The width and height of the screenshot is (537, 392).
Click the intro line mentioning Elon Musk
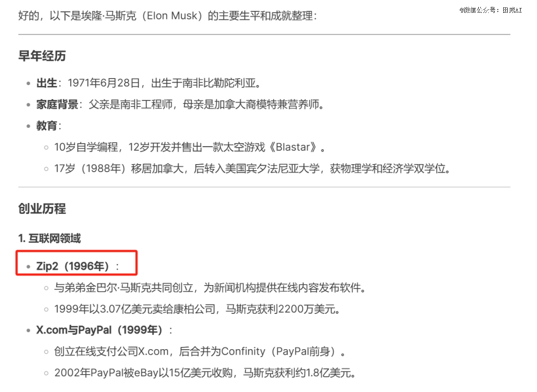coord(168,16)
